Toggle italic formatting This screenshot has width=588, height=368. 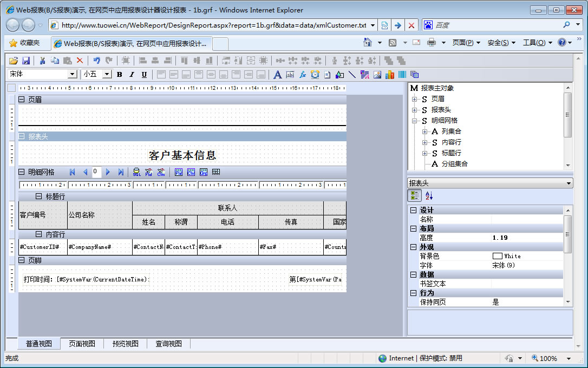tap(132, 75)
